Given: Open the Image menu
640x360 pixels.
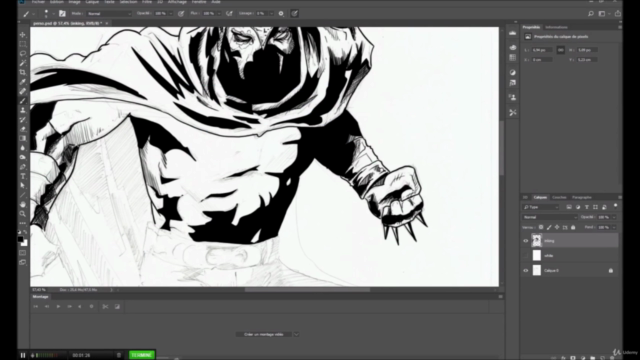Looking at the screenshot, I should click(x=74, y=2).
